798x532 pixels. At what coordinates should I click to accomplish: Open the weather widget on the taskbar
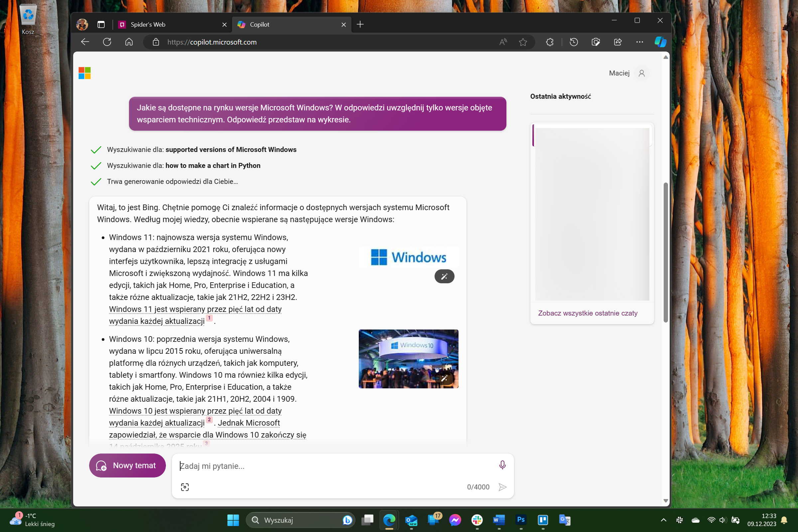(32, 520)
